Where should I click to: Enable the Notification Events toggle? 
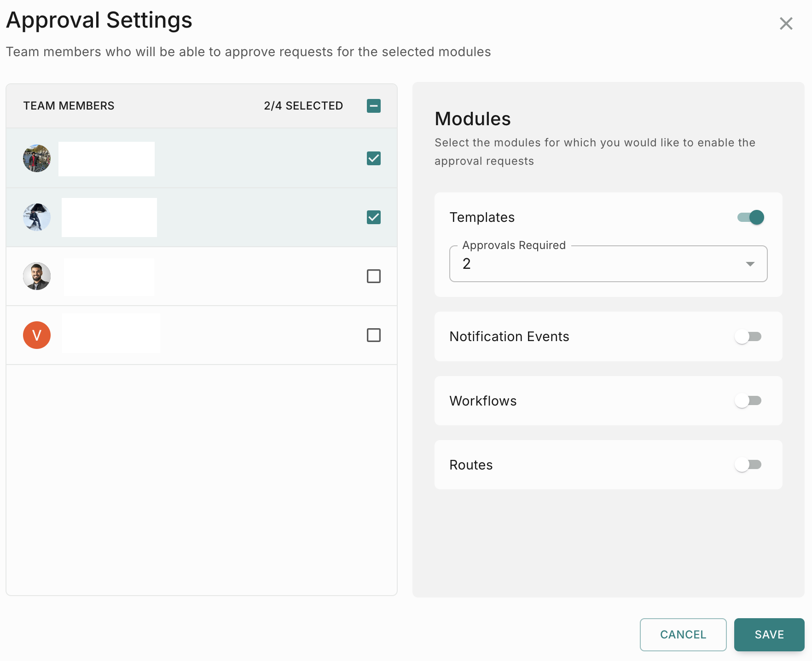click(x=748, y=336)
